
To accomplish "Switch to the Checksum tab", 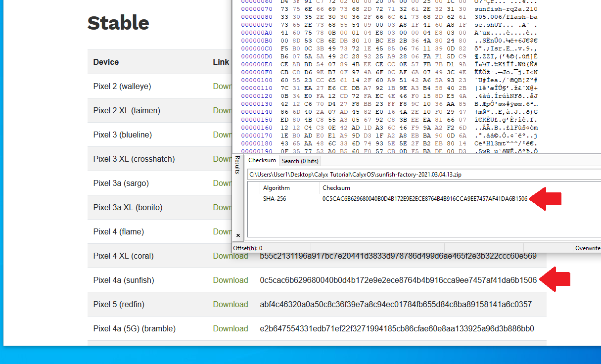I will (x=262, y=161).
